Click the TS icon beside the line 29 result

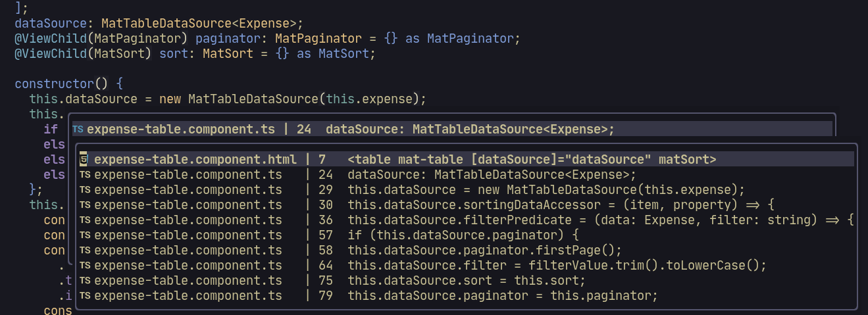(x=85, y=190)
